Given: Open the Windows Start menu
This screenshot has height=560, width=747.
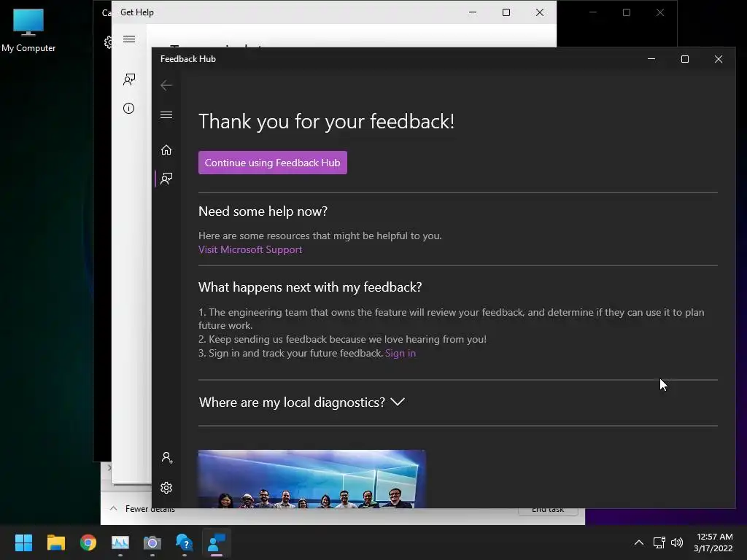Looking at the screenshot, I should (23, 542).
